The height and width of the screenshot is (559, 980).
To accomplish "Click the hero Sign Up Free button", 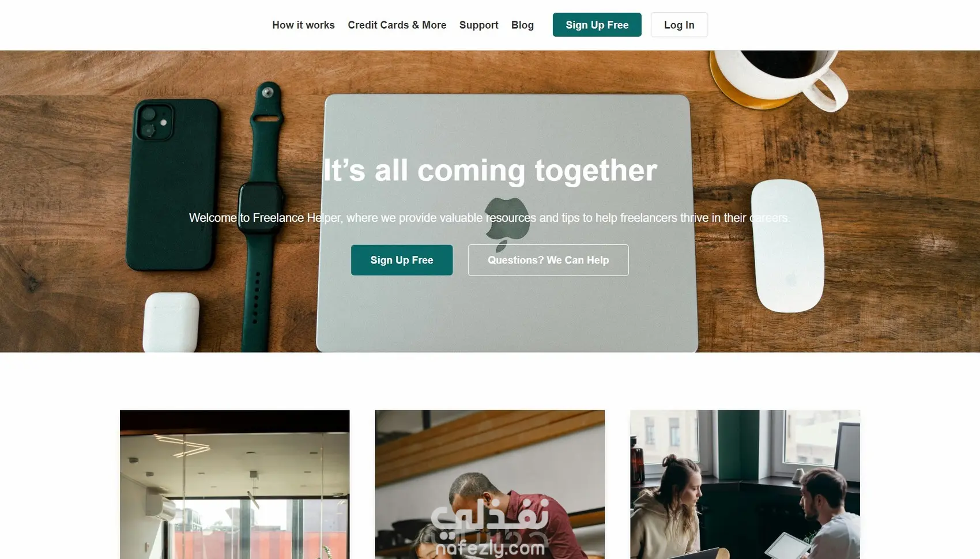I will 402,260.
